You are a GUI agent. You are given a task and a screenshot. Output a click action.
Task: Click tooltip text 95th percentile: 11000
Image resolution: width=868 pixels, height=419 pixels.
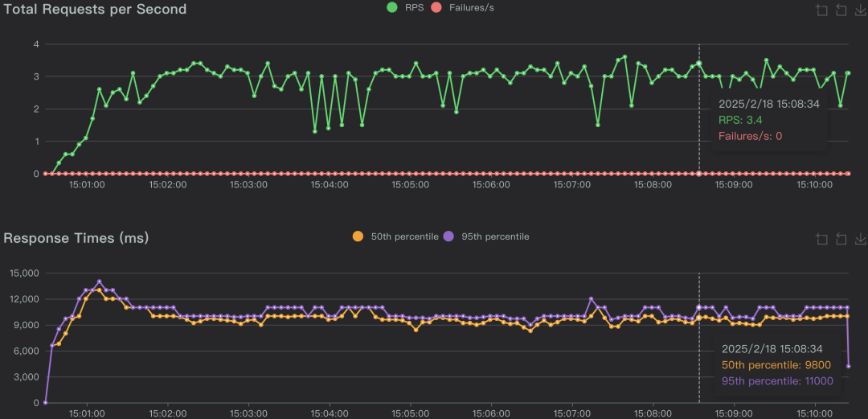[x=777, y=381]
